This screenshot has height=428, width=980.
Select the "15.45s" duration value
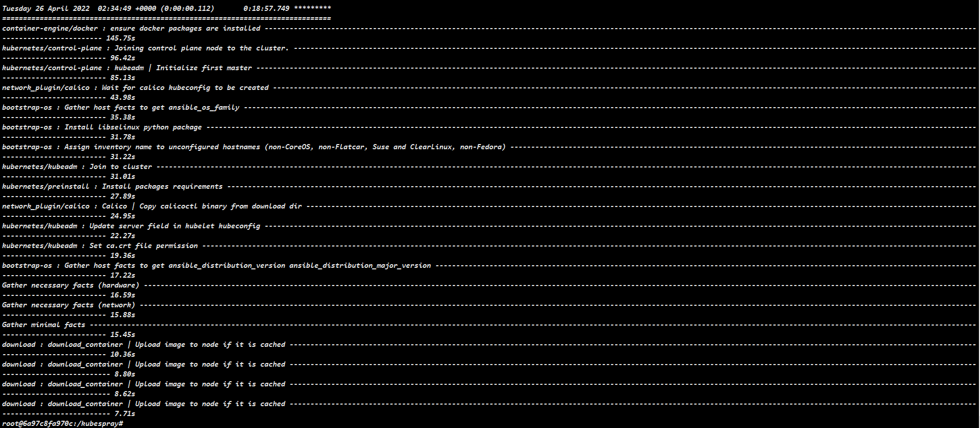[123, 334]
